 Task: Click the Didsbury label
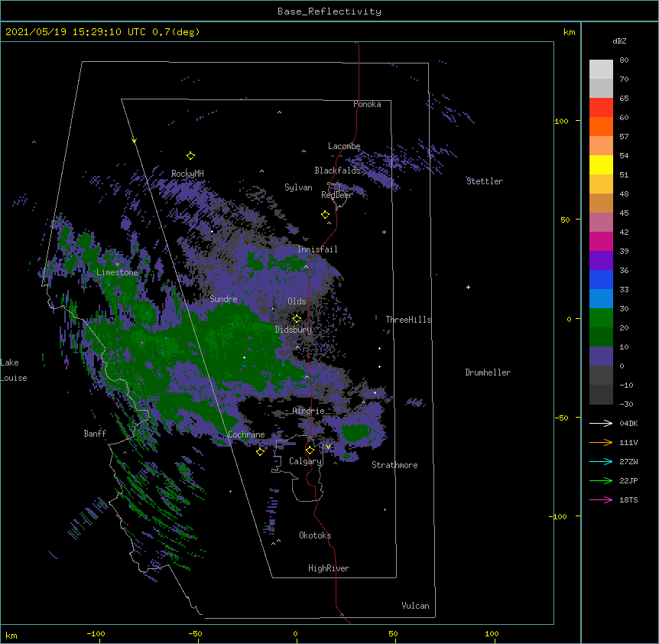pos(294,330)
